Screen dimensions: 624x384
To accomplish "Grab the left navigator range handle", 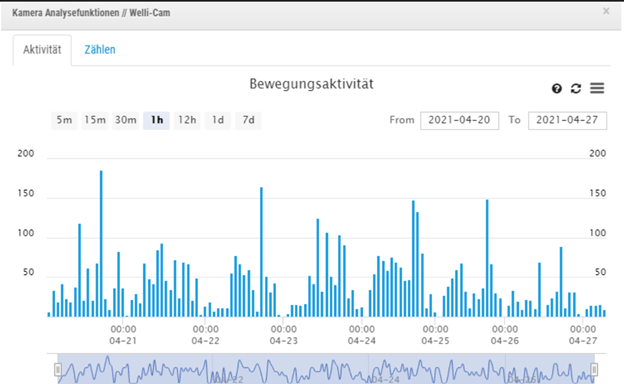I will 58,370.
